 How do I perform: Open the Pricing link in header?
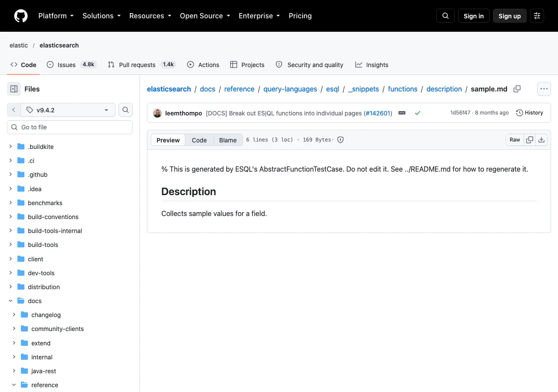(300, 16)
